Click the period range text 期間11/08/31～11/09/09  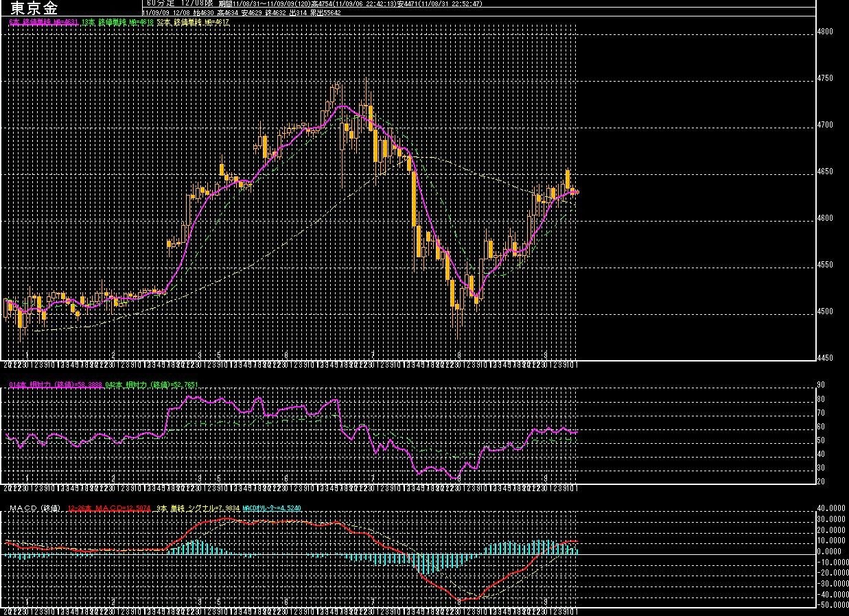coord(266,4)
